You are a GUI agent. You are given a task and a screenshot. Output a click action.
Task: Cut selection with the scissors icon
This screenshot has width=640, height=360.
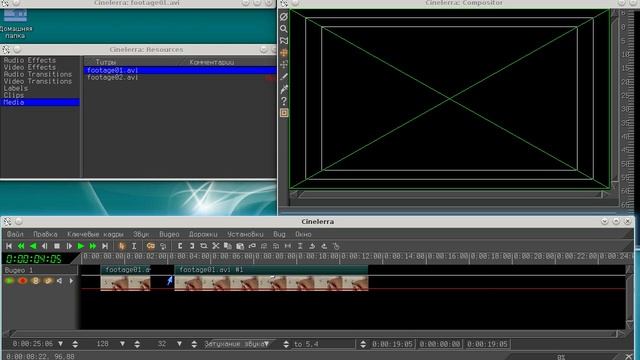click(216, 246)
